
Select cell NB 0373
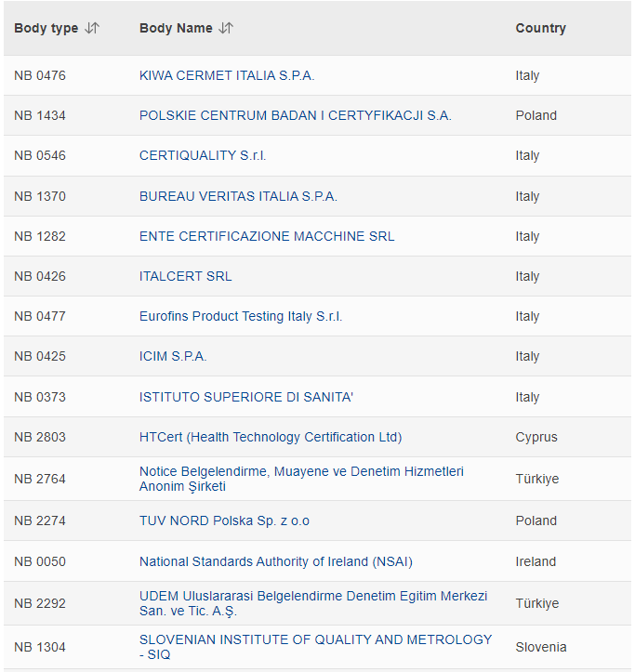[x=40, y=397]
